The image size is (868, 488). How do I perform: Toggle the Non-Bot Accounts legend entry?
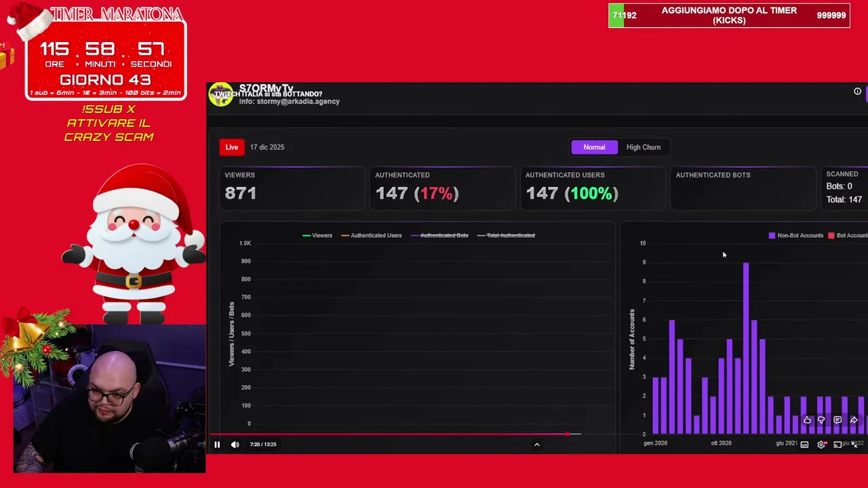point(795,235)
